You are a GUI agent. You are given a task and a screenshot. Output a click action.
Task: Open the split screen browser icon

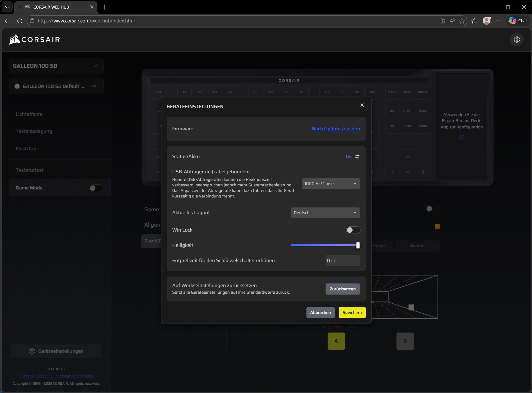pyautogui.click(x=442, y=21)
